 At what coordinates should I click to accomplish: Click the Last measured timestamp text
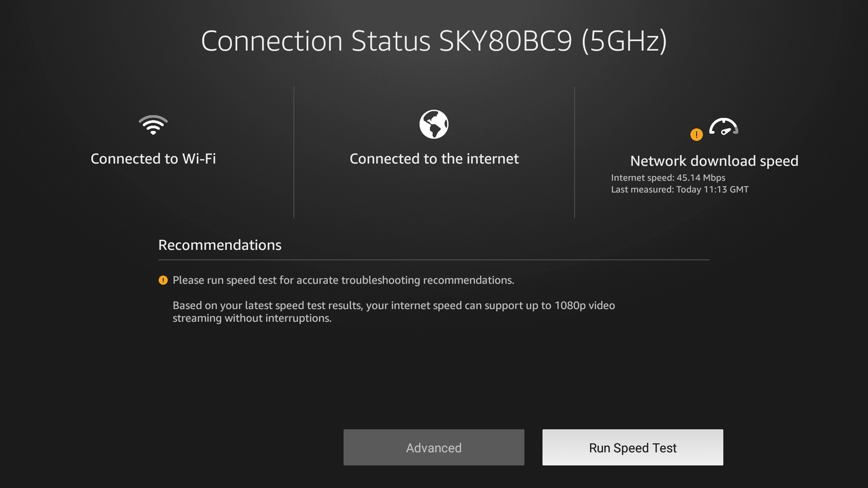click(x=680, y=189)
